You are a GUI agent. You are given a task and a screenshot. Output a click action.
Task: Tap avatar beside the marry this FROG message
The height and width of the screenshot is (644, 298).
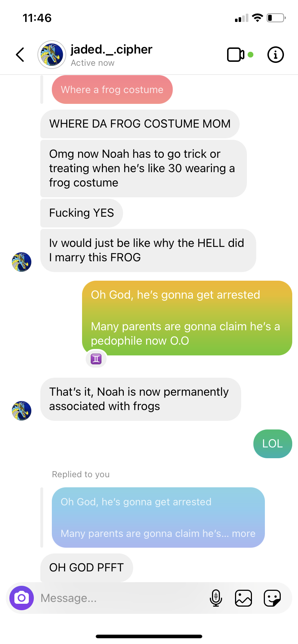[22, 262]
